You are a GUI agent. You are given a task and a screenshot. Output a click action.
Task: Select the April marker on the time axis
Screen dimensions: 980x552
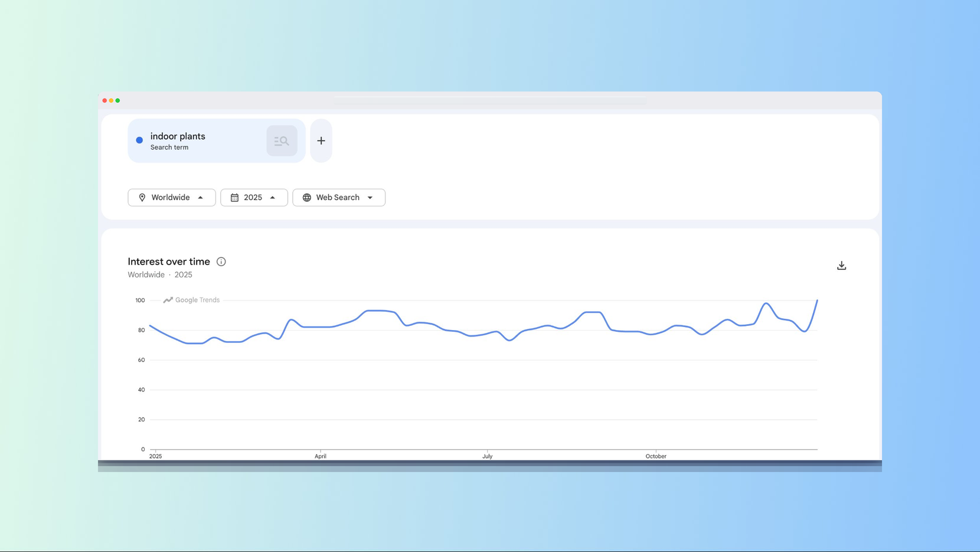click(321, 456)
